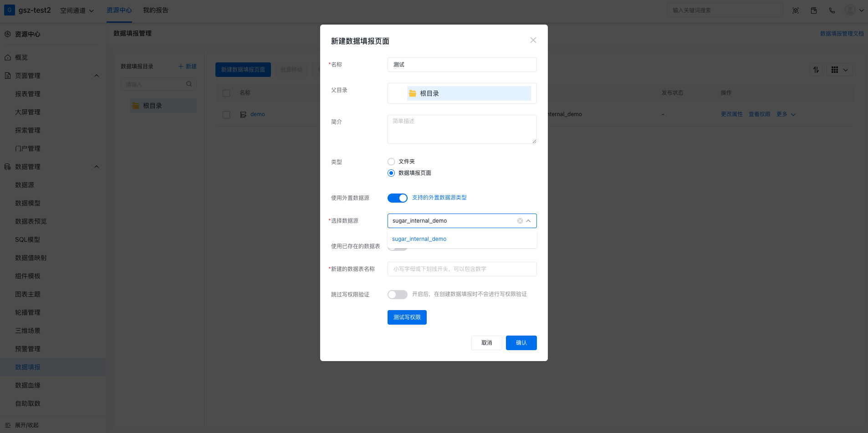Viewport: 868px width, 433px height.
Task: Collapse the 页面管理 sidebar section
Action: click(x=97, y=76)
